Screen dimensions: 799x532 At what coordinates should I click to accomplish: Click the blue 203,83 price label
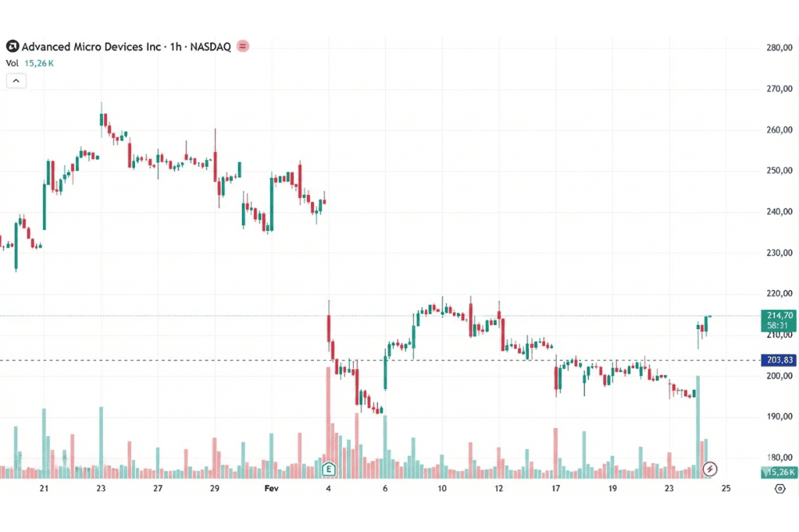tap(778, 360)
